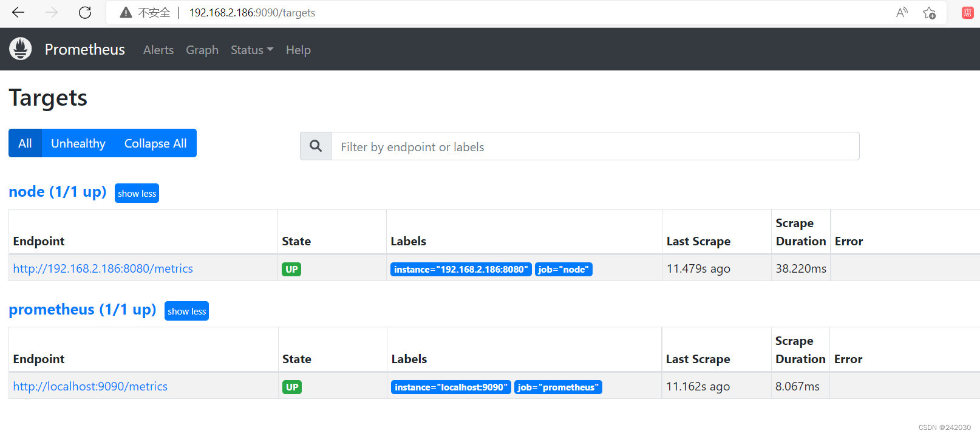Collapse the node group with show less
The width and height of the screenshot is (980, 436).
pos(137,193)
